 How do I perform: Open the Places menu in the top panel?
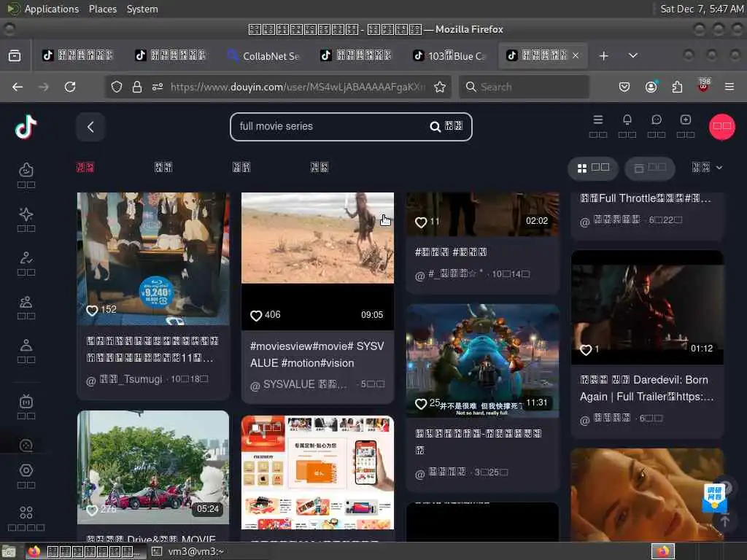(x=102, y=9)
